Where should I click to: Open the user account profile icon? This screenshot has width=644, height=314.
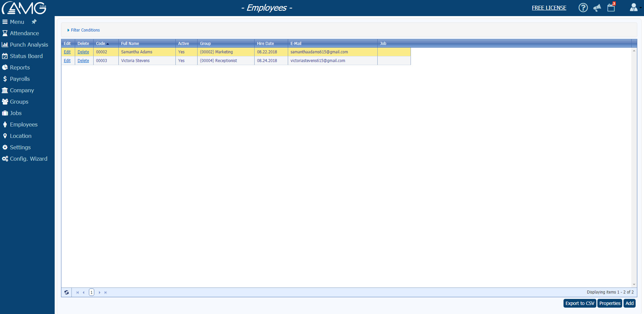pos(633,8)
